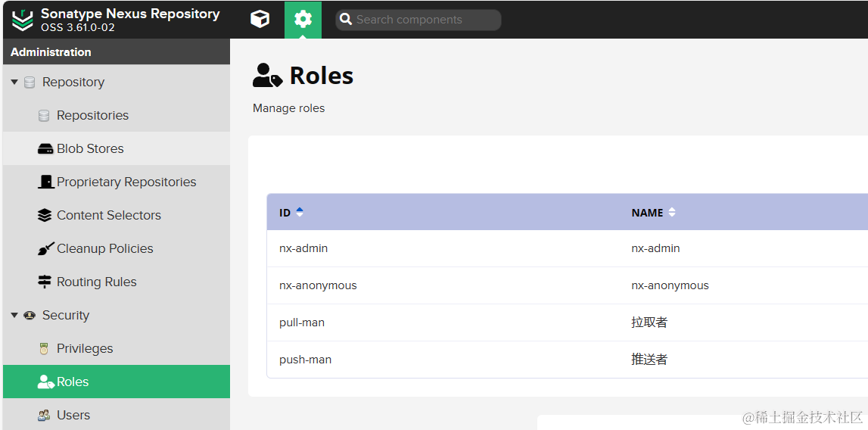Screen dimensions: 868x430
Task: Click the Administration gear icon
Action: pyautogui.click(x=303, y=20)
